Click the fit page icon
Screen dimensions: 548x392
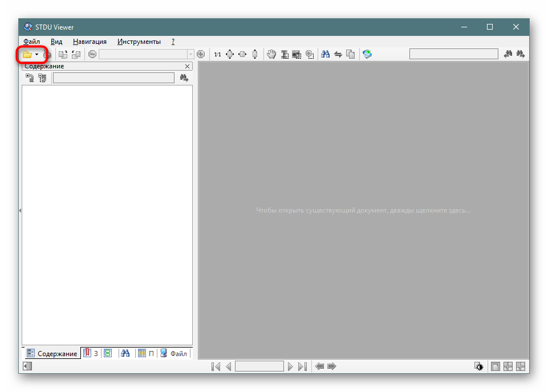point(230,54)
